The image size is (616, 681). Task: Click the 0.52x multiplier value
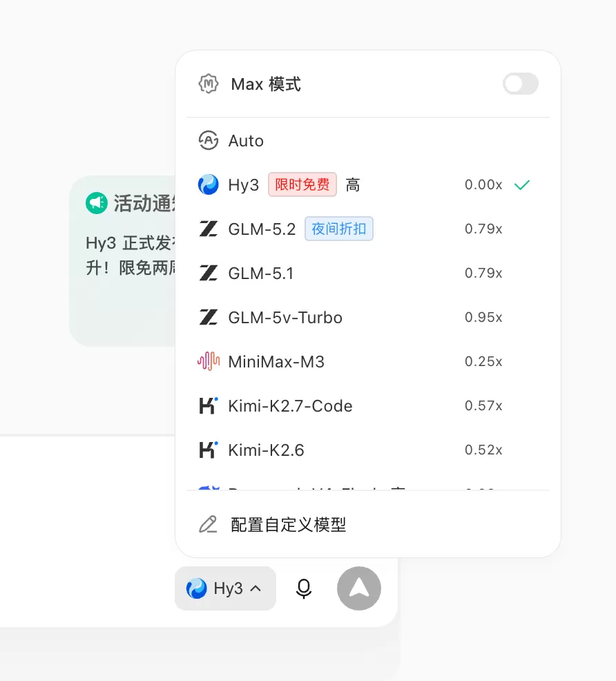[x=483, y=450]
